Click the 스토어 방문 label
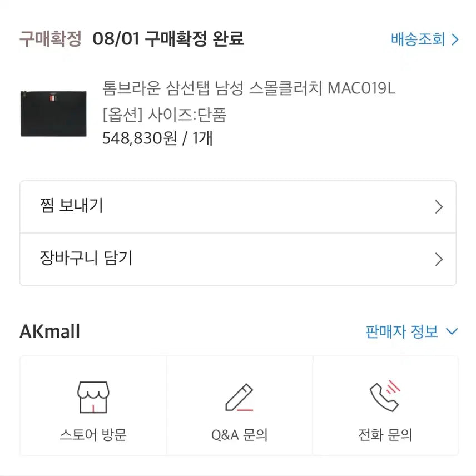The height and width of the screenshot is (476, 476). coord(93,434)
